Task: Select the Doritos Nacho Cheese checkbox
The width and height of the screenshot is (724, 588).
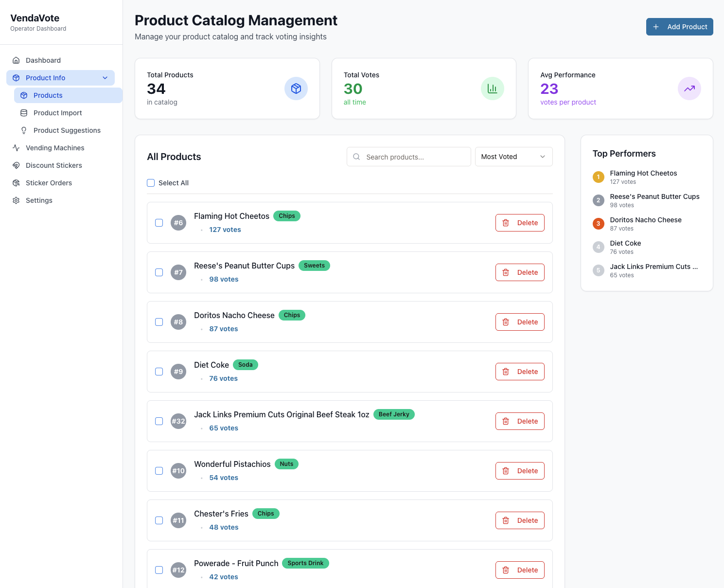Action: point(159,322)
